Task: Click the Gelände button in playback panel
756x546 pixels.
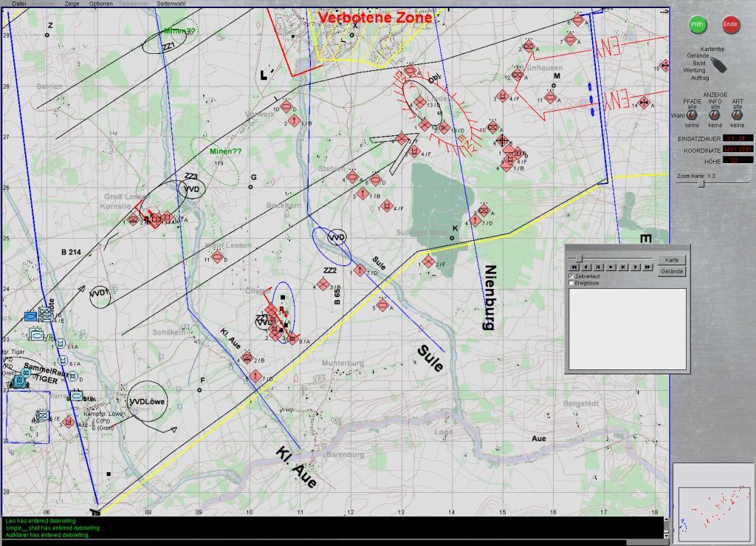Action: (672, 272)
